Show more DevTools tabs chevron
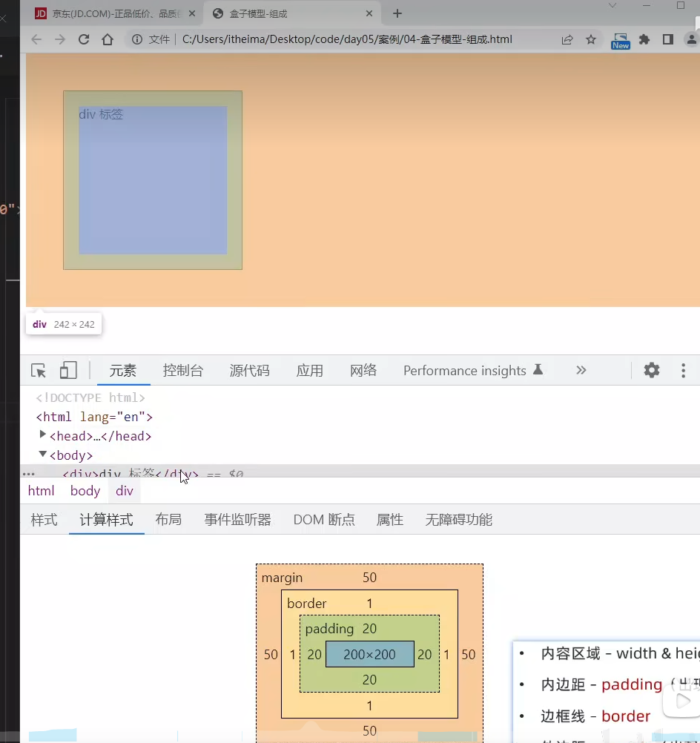 [581, 370]
